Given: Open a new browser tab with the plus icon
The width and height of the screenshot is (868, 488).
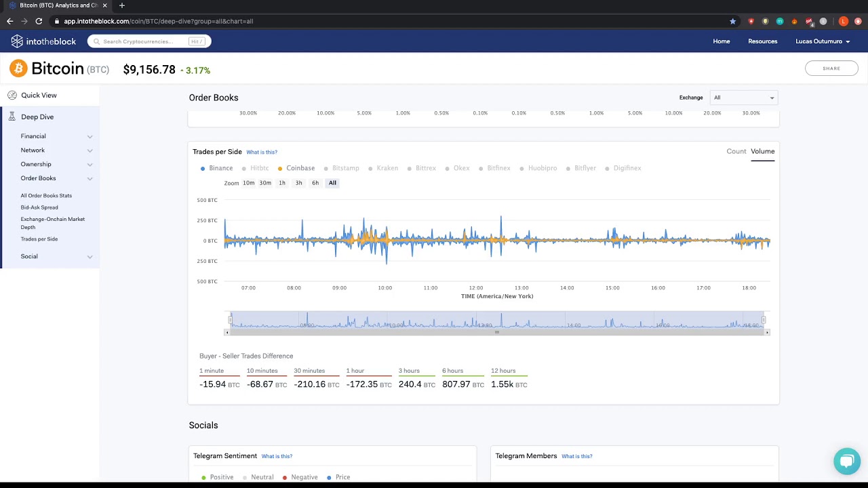Looking at the screenshot, I should click(x=122, y=5).
